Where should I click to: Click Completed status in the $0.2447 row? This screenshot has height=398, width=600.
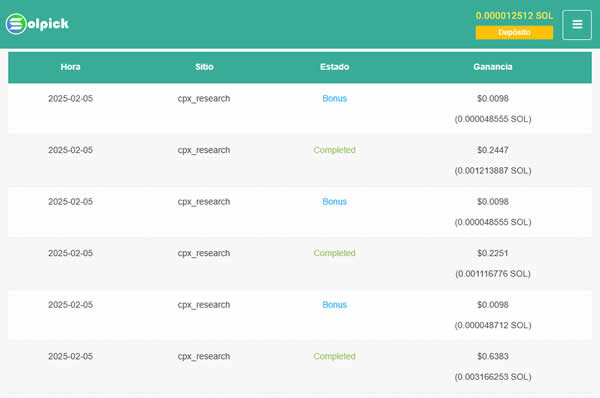pos(334,150)
